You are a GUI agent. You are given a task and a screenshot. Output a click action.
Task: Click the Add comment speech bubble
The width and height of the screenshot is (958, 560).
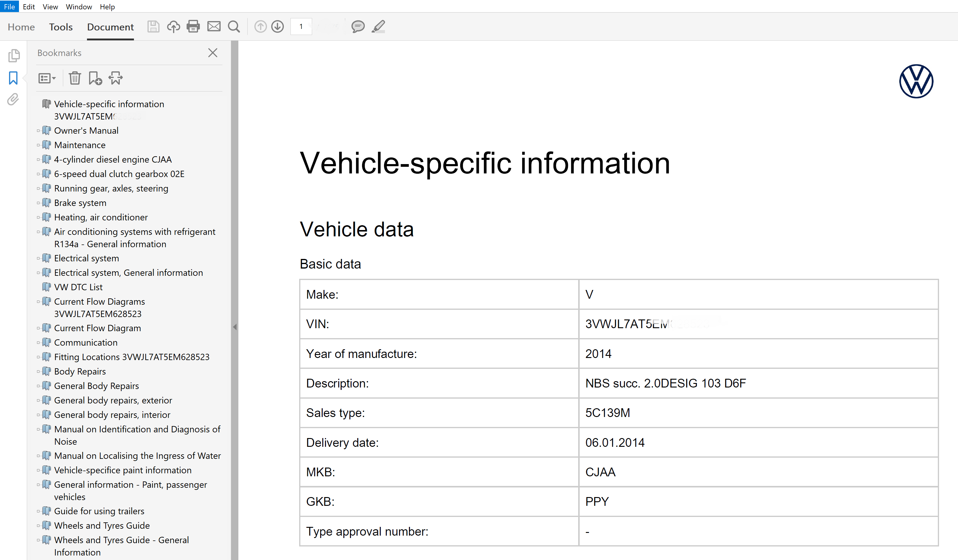point(358,26)
